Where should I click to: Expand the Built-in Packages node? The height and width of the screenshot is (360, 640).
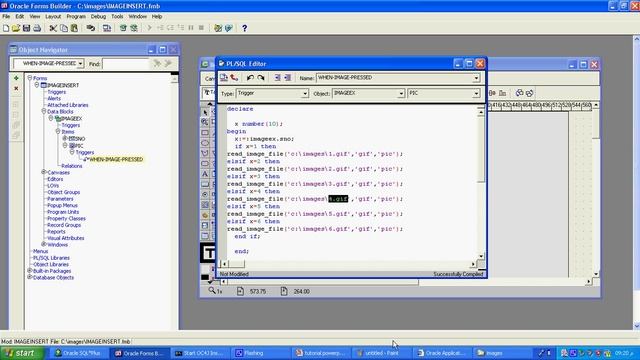(30, 271)
